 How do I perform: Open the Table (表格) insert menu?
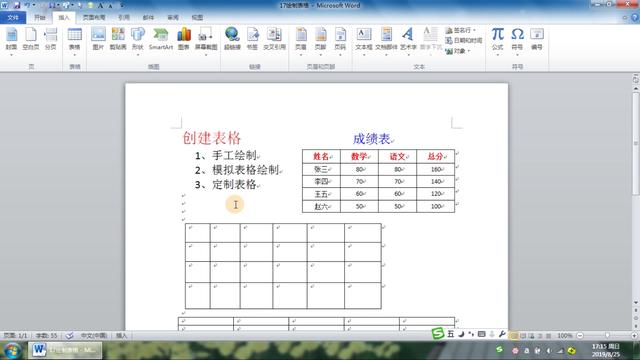(75, 40)
